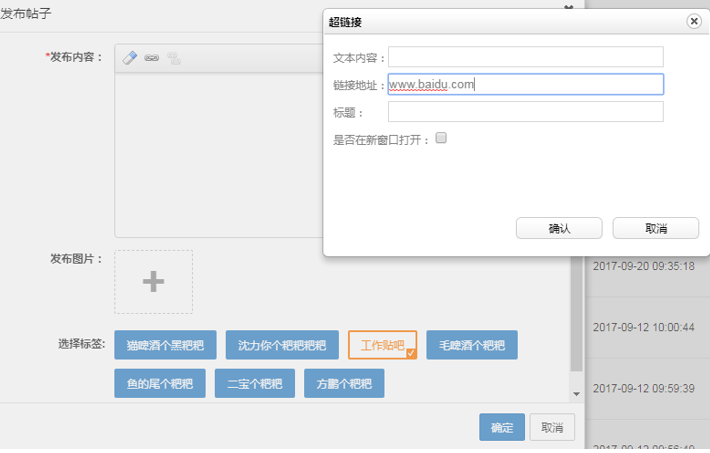Click the blue 确定 submit button
Viewport: 710px width, 453px height.
pyautogui.click(x=501, y=427)
